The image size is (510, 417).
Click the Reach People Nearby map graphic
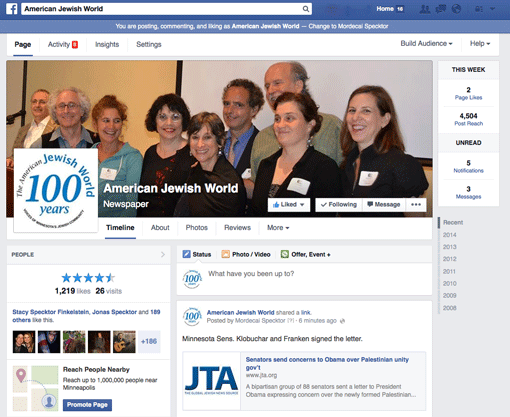click(35, 388)
